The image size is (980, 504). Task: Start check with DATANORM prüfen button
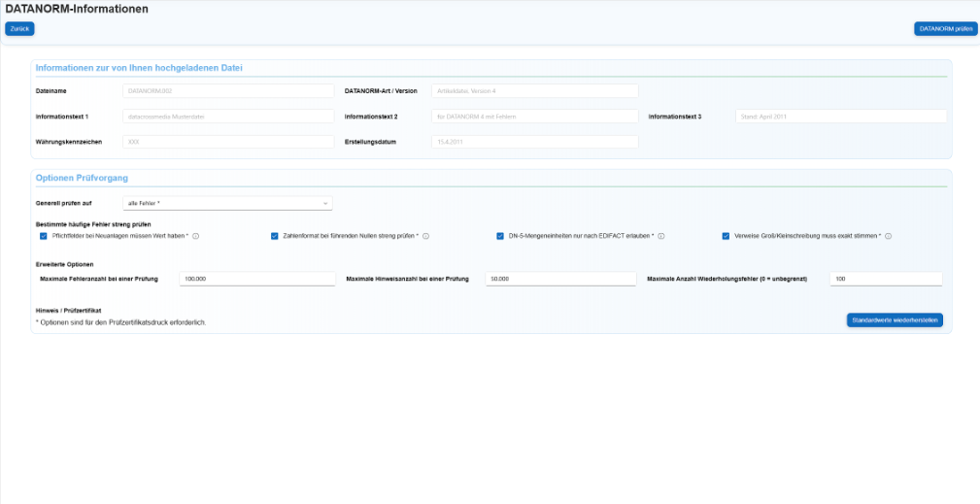(x=946, y=29)
